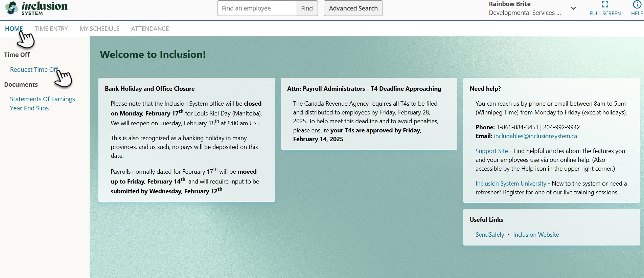Click the Documents sidebar heading

tap(21, 85)
